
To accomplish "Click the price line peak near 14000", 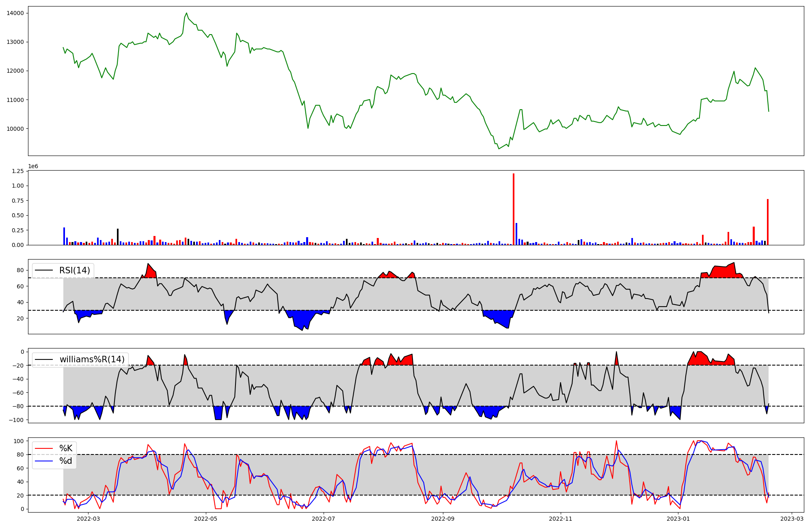I will (187, 13).
